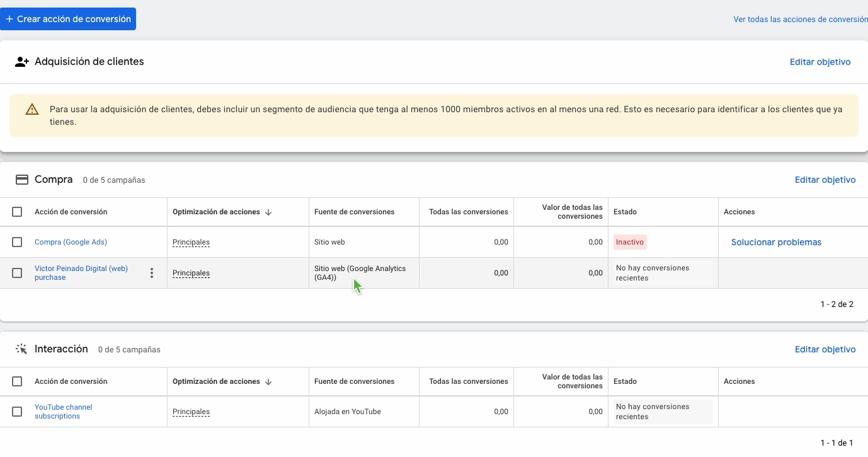The width and height of the screenshot is (868, 457).
Task: Click the yellow warning triangle icon
Action: [32, 110]
